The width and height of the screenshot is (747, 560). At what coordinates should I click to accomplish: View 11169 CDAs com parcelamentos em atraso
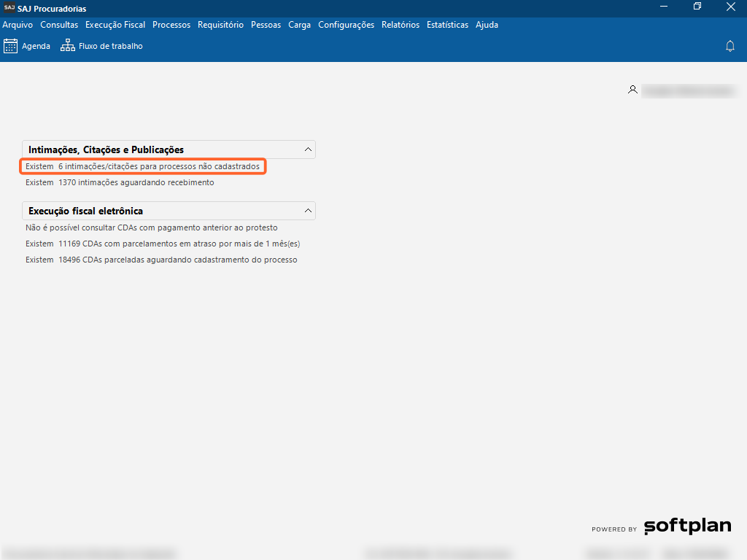[x=163, y=244]
